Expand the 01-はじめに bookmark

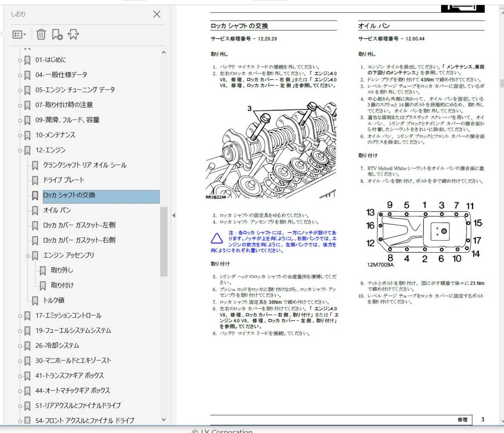[x=19, y=60]
